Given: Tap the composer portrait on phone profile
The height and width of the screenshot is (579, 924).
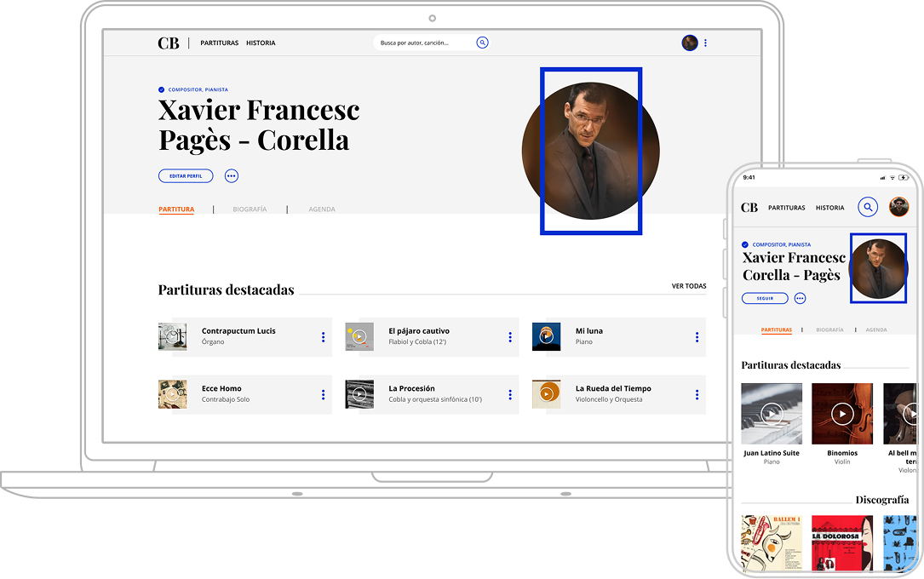Looking at the screenshot, I should [x=878, y=268].
